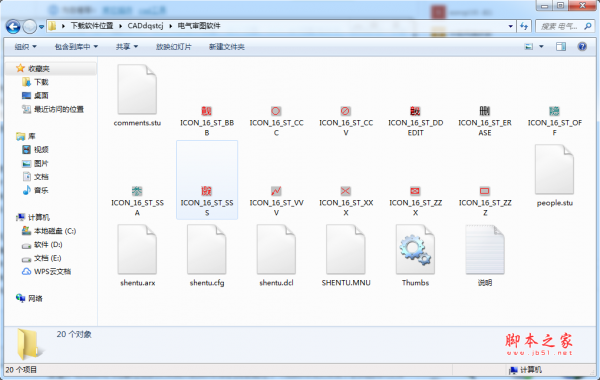600x380 pixels.
Task: Open 音乐 library
Action: pyautogui.click(x=36, y=190)
